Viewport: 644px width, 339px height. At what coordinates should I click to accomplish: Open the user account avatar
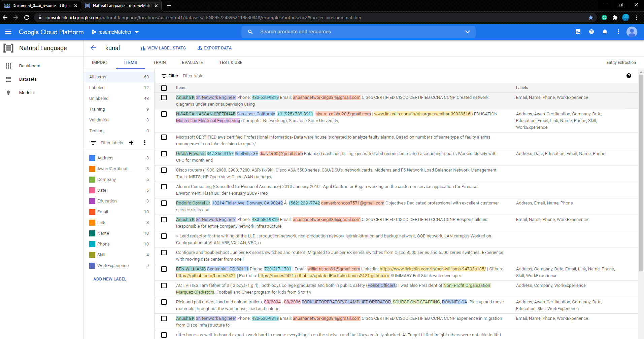[x=632, y=32]
